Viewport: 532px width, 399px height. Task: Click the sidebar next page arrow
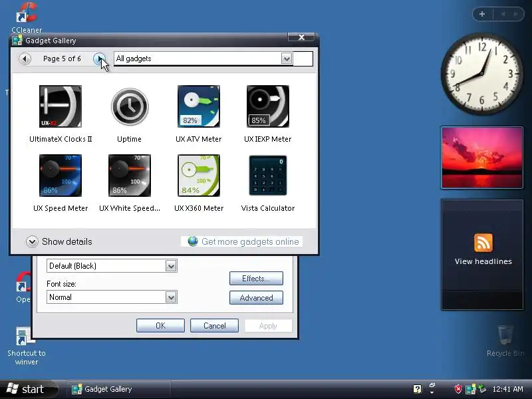[x=516, y=14]
